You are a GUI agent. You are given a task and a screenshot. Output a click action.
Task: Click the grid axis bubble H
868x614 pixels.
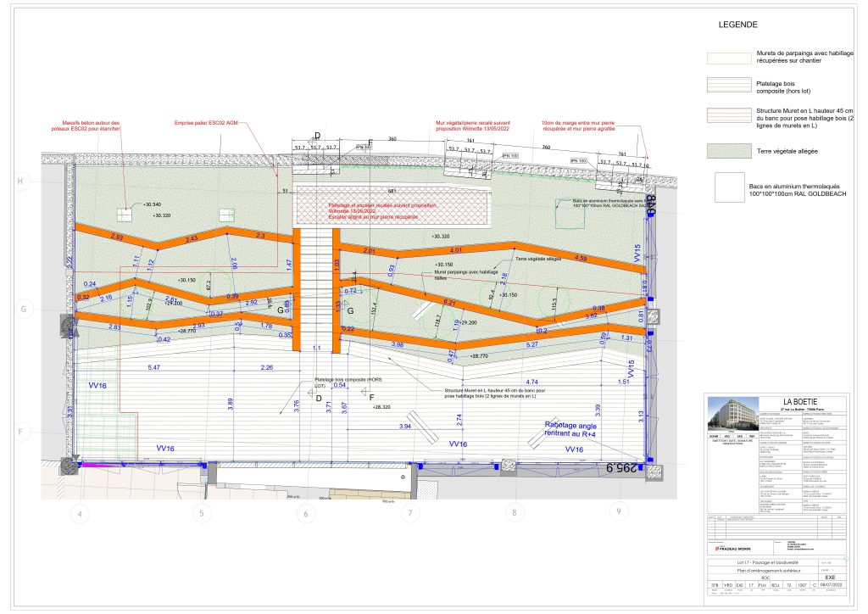tap(22, 181)
